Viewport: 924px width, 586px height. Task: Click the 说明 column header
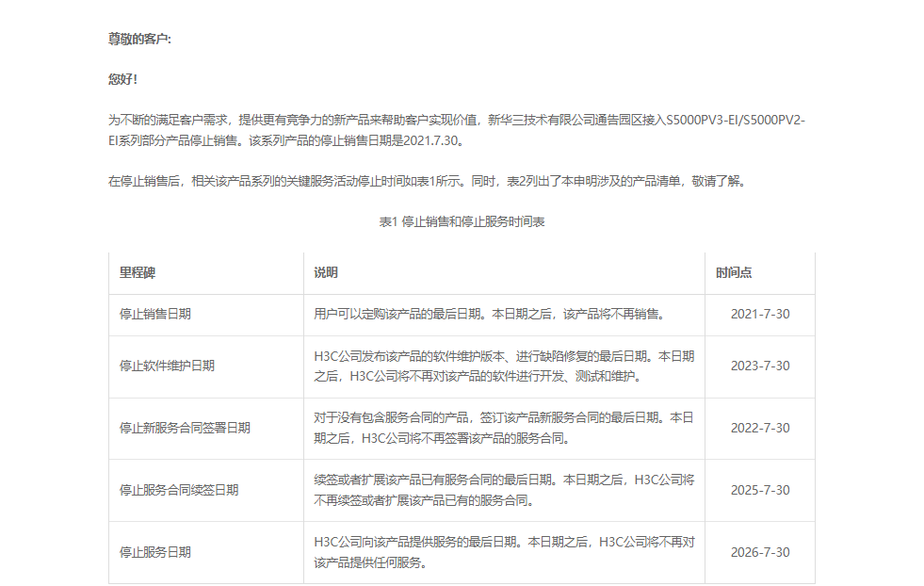326,272
